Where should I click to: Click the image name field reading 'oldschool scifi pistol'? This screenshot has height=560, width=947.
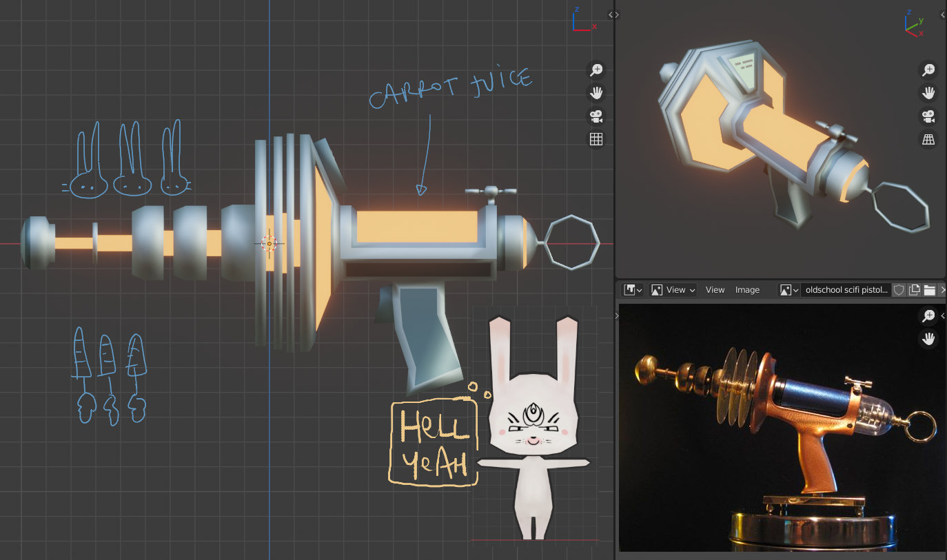click(846, 289)
